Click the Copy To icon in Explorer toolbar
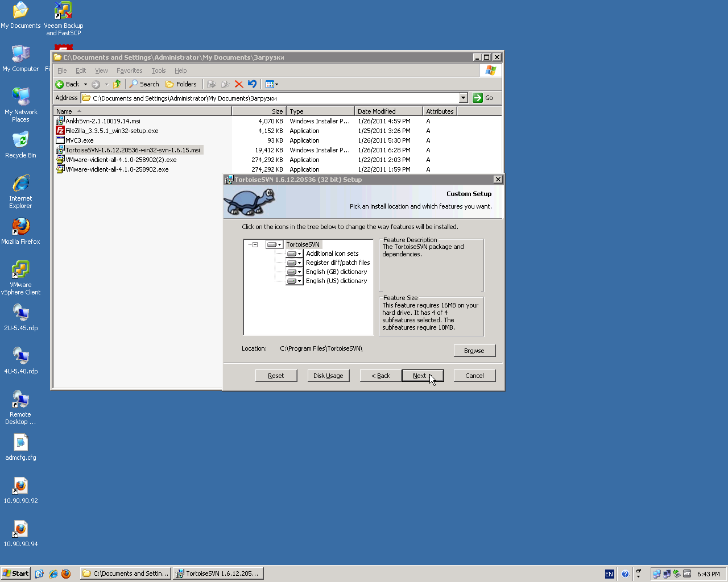The width and height of the screenshot is (728, 582). click(225, 84)
